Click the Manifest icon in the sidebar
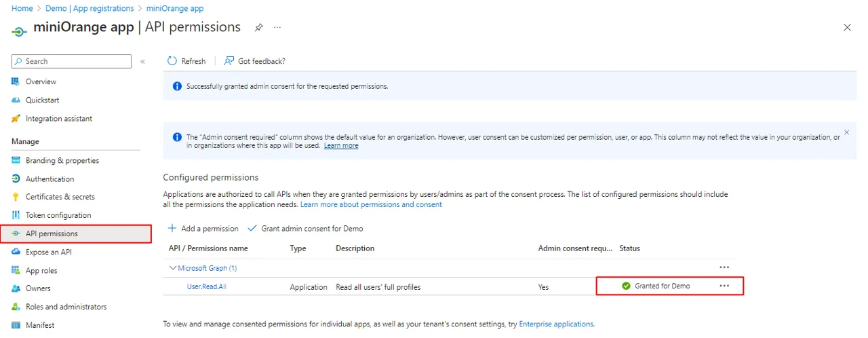The height and width of the screenshot is (338, 868). point(16,325)
